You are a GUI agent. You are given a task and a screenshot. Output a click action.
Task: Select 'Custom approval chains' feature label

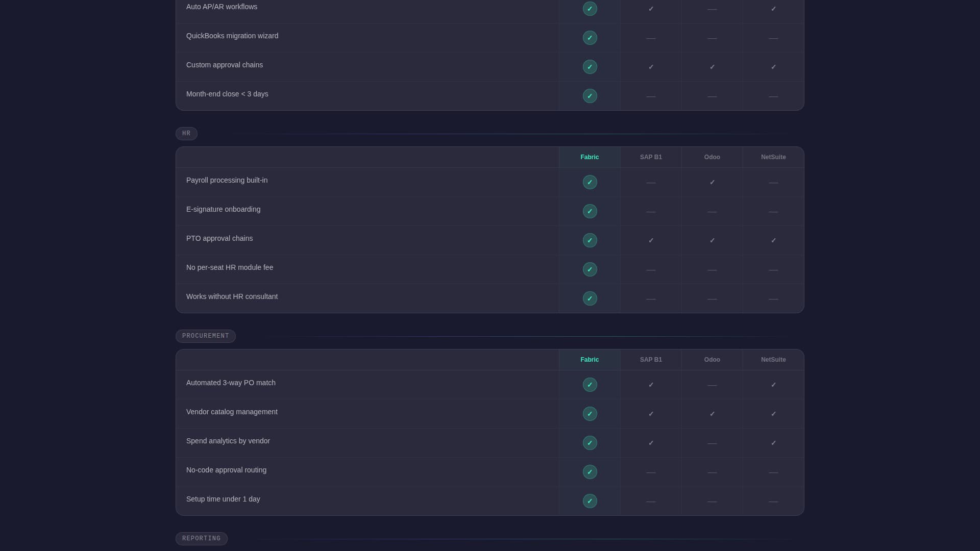pos(225,65)
